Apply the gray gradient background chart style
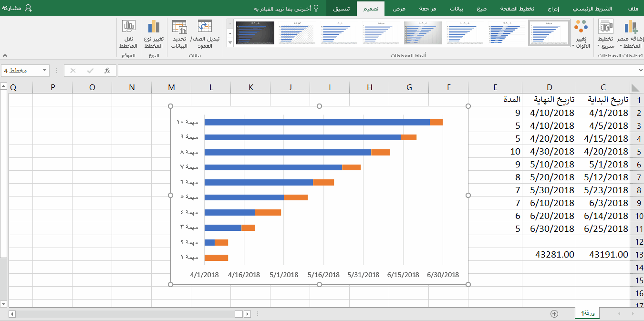The image size is (644, 321). pos(423,33)
